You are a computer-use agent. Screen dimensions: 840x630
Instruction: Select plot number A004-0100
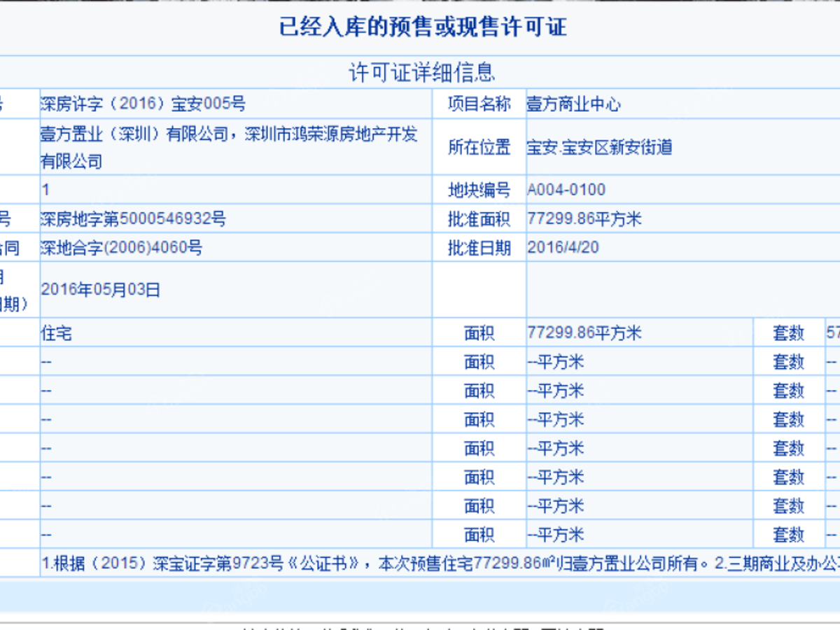pos(566,190)
